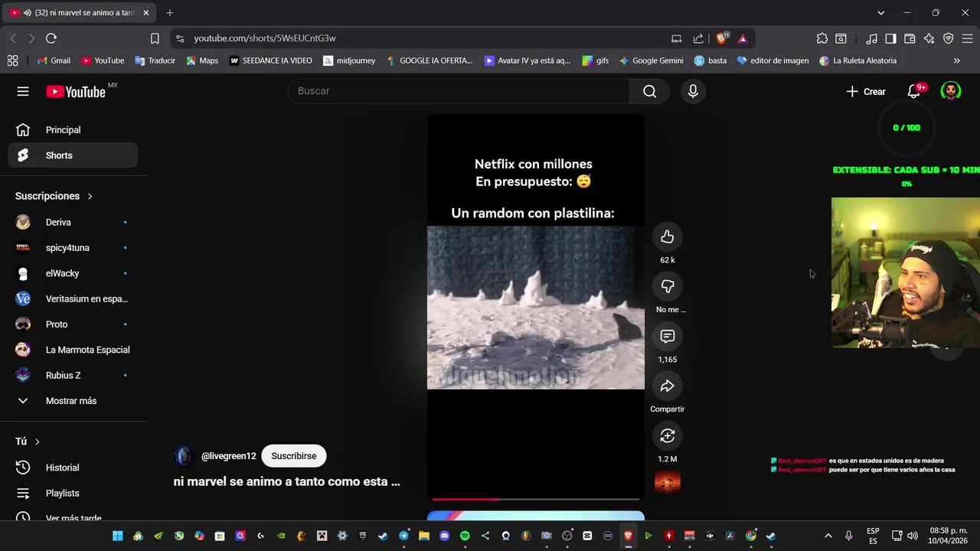Image resolution: width=980 pixels, height=551 pixels.
Task: Start voice search with the microphone
Action: pyautogui.click(x=693, y=92)
